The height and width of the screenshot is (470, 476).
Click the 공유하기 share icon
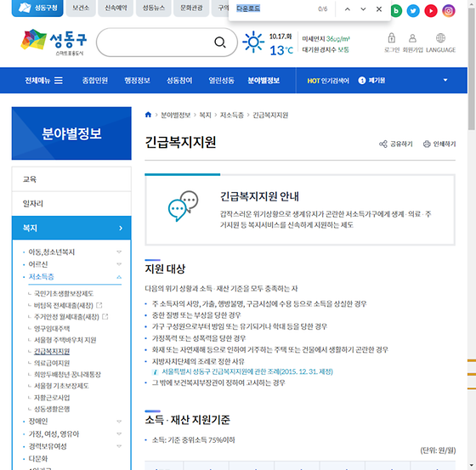click(x=383, y=144)
